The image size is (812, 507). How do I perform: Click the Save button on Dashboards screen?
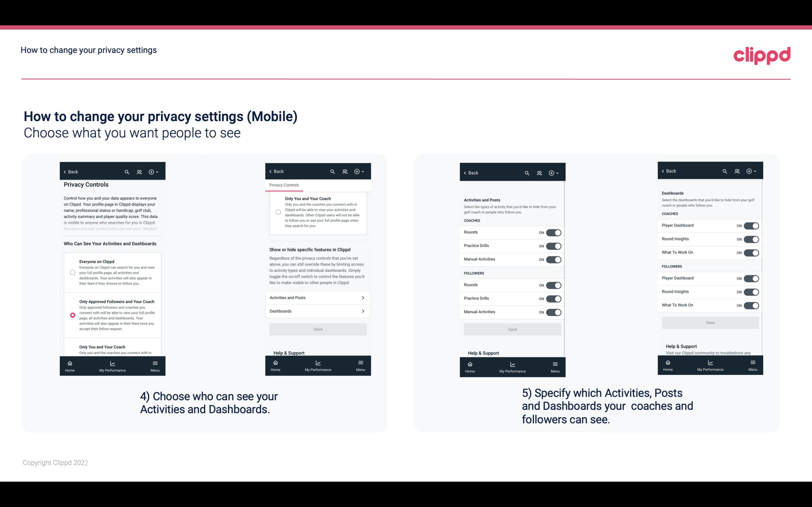[710, 323]
